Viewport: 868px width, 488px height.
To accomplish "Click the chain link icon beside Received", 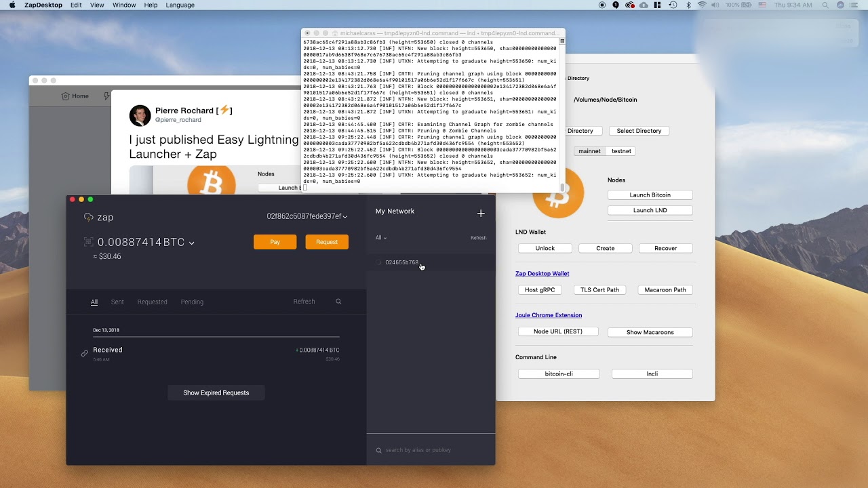I will pyautogui.click(x=85, y=353).
